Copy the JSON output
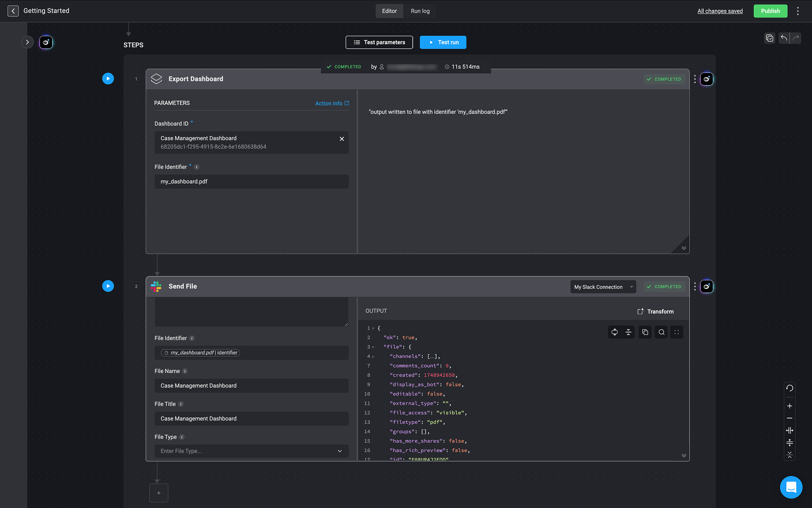Viewport: 812px width, 508px height. [x=645, y=332]
